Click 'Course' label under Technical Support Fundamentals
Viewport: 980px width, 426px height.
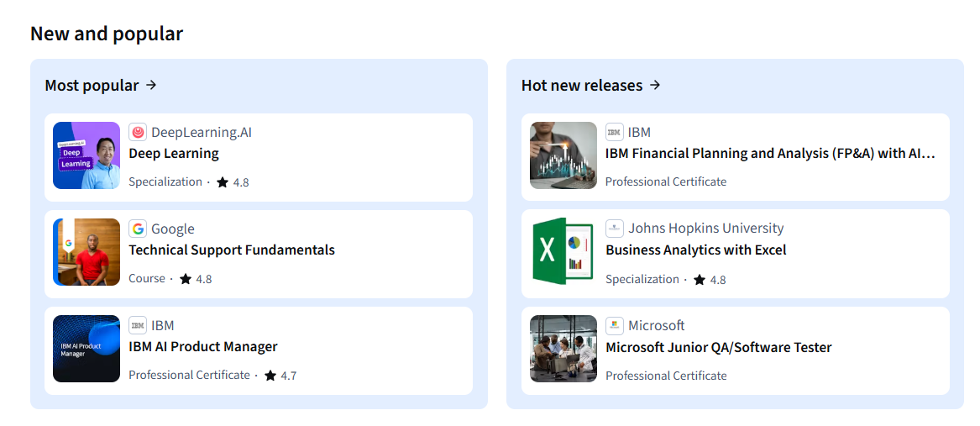[147, 278]
